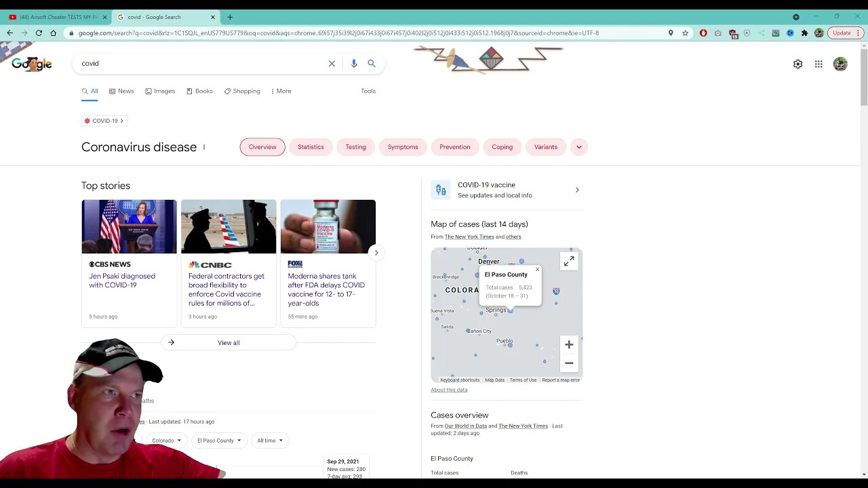Click the address bar URL
Image resolution: width=868 pixels, height=488 pixels.
[x=339, y=33]
